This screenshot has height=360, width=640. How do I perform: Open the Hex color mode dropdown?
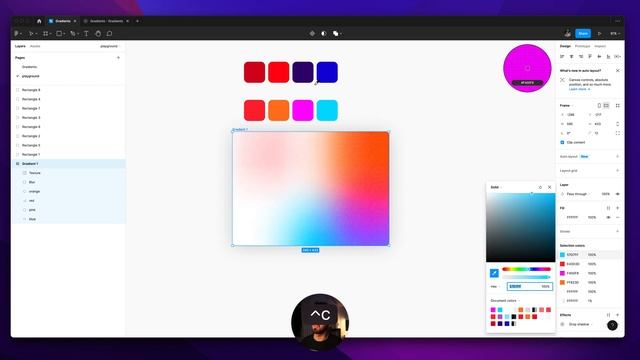click(495, 287)
